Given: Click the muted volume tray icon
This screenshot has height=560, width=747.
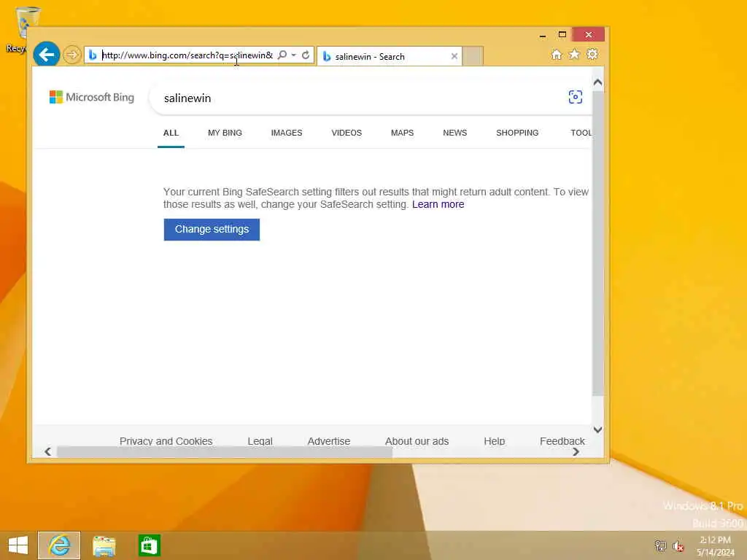Looking at the screenshot, I should pyautogui.click(x=678, y=545).
